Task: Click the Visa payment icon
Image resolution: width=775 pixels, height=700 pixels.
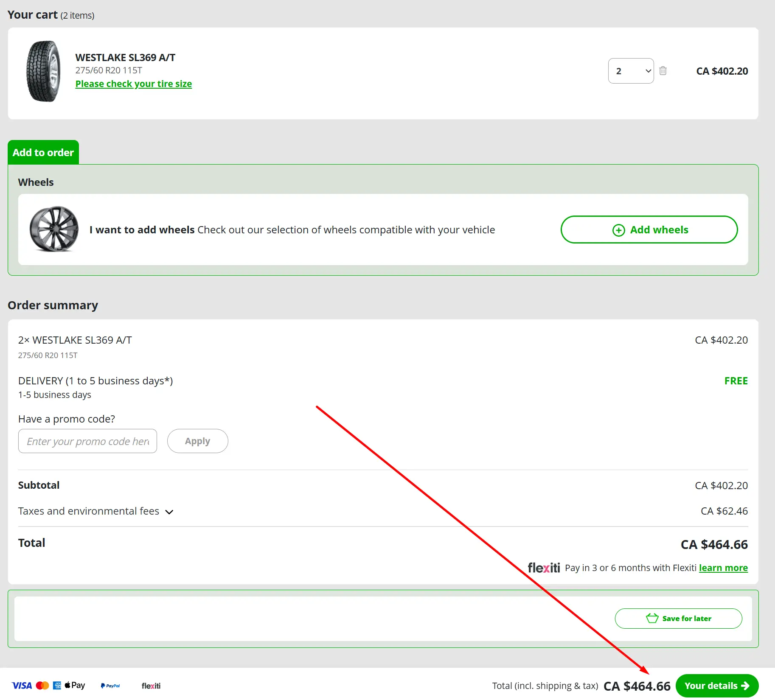Action: [x=22, y=686]
